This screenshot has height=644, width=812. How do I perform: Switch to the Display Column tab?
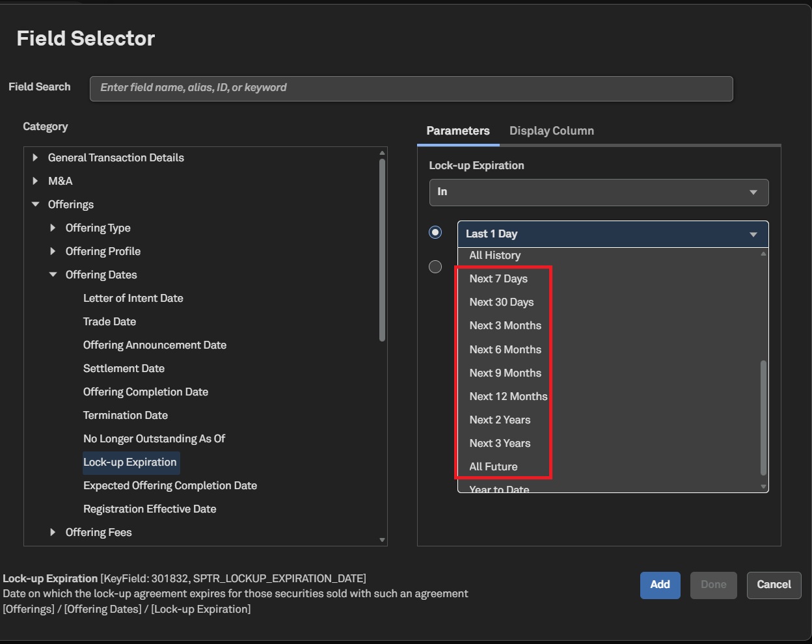[x=551, y=131]
